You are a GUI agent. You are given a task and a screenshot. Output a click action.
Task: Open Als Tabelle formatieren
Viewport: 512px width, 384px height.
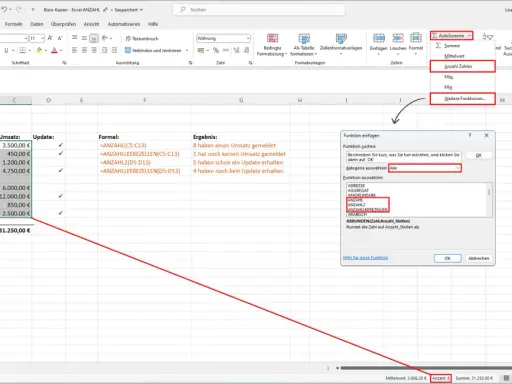coord(304,45)
